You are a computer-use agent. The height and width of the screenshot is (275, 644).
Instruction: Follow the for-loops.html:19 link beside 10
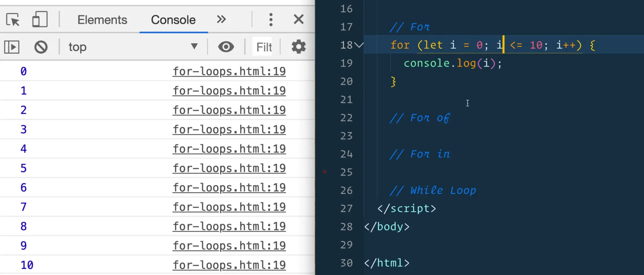(229, 265)
